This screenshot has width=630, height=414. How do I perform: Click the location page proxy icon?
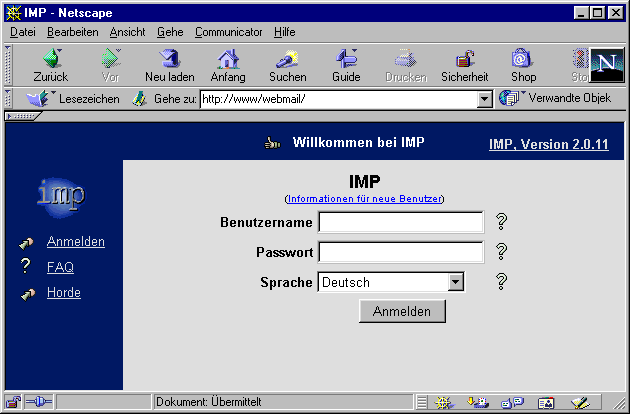pos(139,98)
